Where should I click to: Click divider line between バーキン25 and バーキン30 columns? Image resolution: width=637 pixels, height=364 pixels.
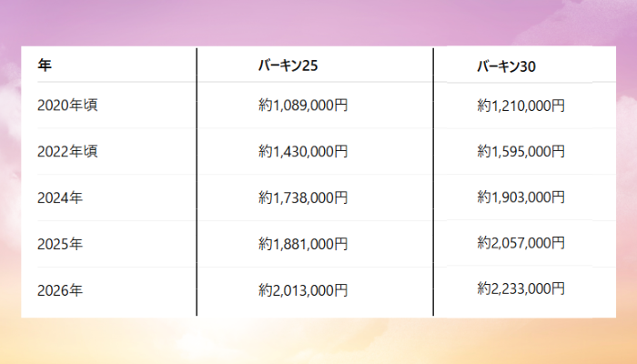(x=433, y=182)
